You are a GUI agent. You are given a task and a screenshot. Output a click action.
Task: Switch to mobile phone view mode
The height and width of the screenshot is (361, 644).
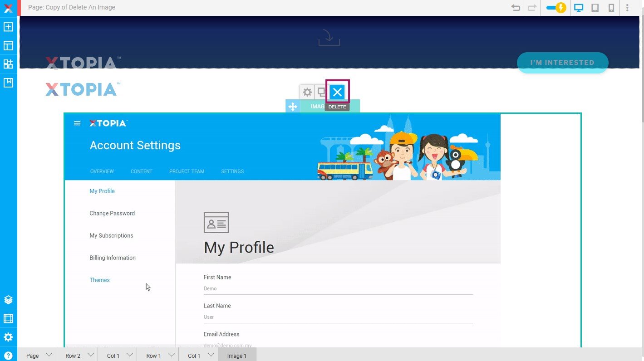point(611,8)
